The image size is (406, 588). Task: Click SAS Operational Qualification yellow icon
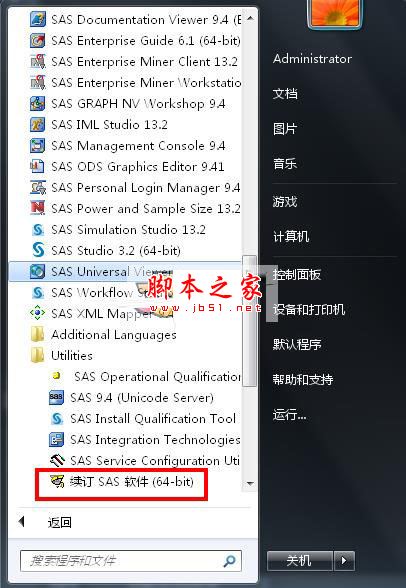(57, 375)
